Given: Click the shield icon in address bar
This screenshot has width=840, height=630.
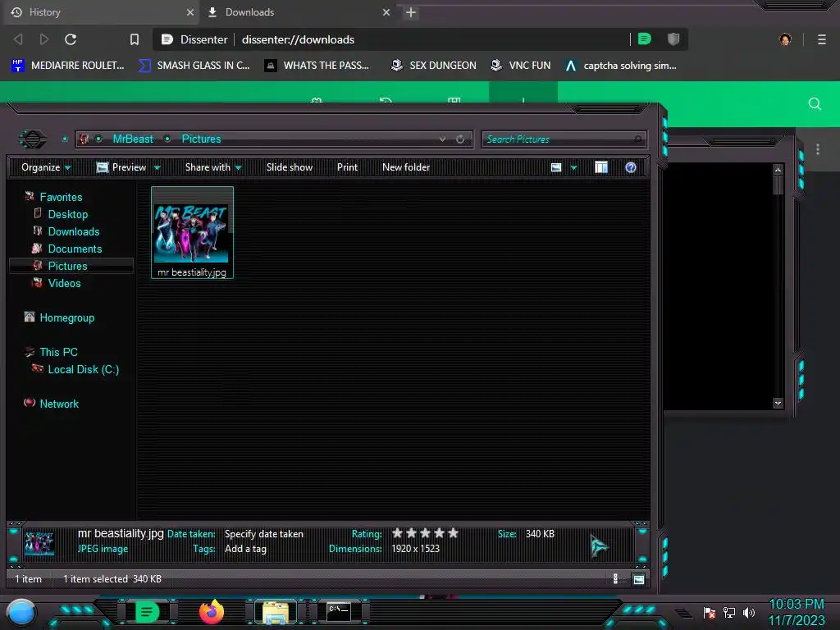Looking at the screenshot, I should [673, 39].
